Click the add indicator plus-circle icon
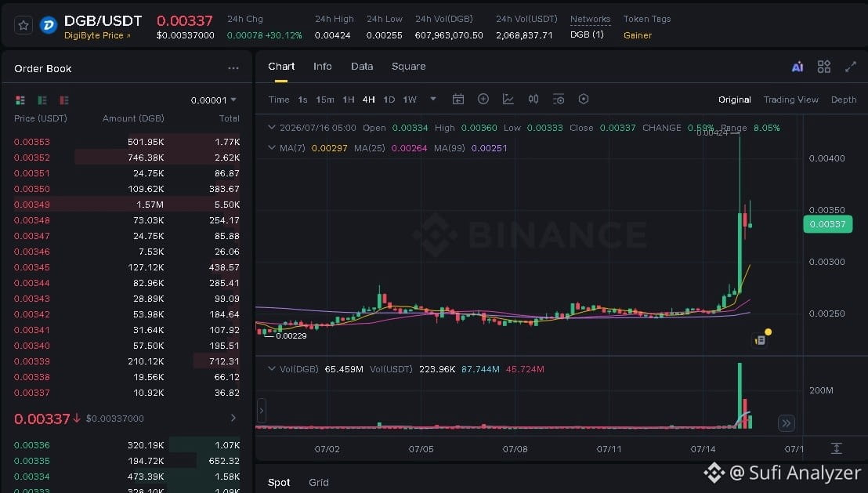This screenshot has width=868, height=493. coord(483,100)
